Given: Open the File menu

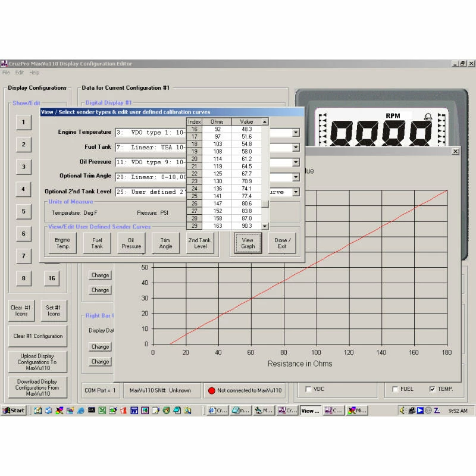Looking at the screenshot, I should click(6, 73).
